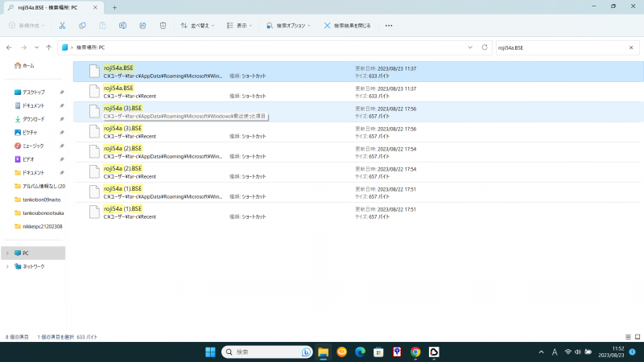Open Google Chrome from the taskbar

[x=415, y=352]
